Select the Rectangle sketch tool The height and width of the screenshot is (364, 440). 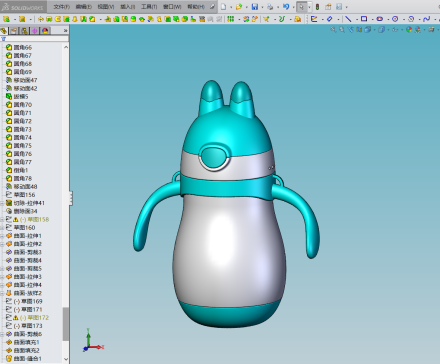(364, 19)
